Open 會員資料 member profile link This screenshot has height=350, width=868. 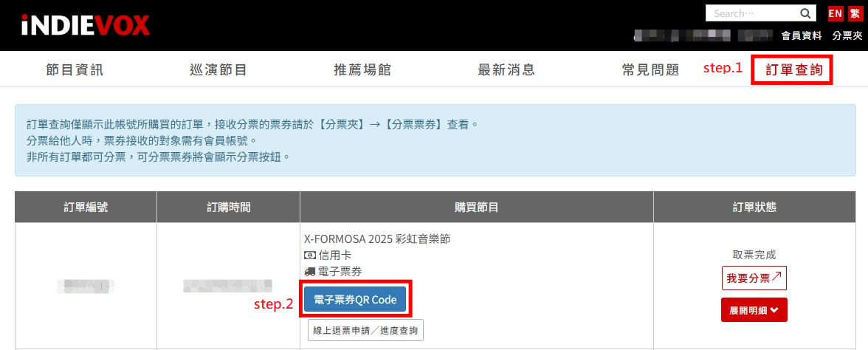(x=801, y=35)
